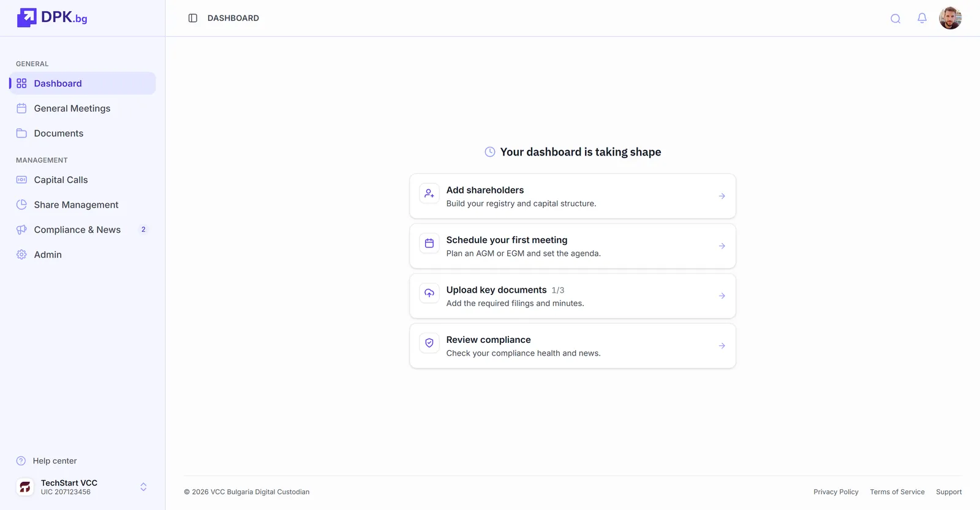Image resolution: width=980 pixels, height=510 pixels.
Task: Click the Review compliance shield icon
Action: click(x=429, y=343)
